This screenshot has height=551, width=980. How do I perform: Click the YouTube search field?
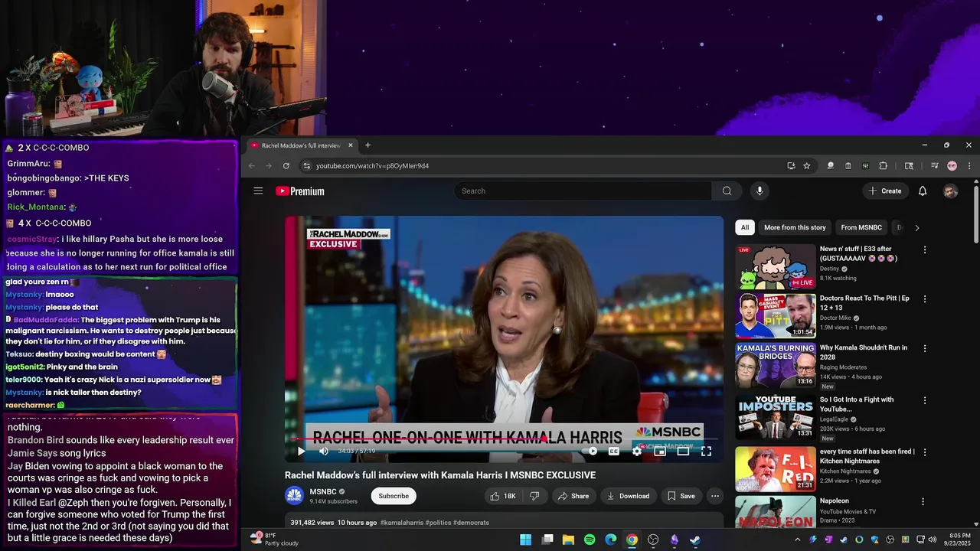point(583,191)
